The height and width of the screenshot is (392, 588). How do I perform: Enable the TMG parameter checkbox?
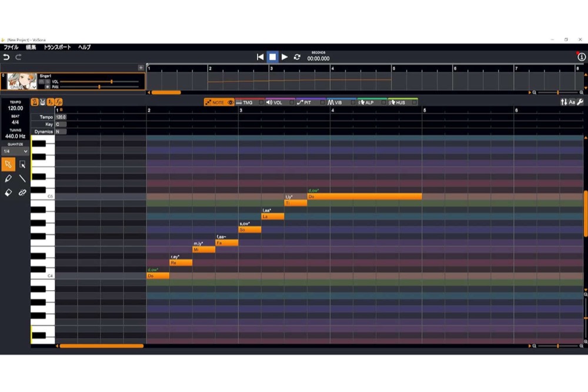pos(260,102)
